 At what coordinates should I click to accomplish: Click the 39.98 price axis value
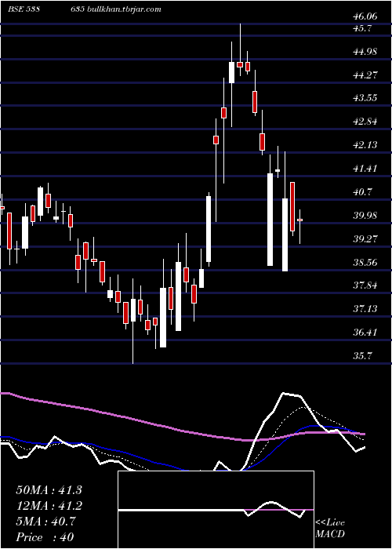[365, 216]
